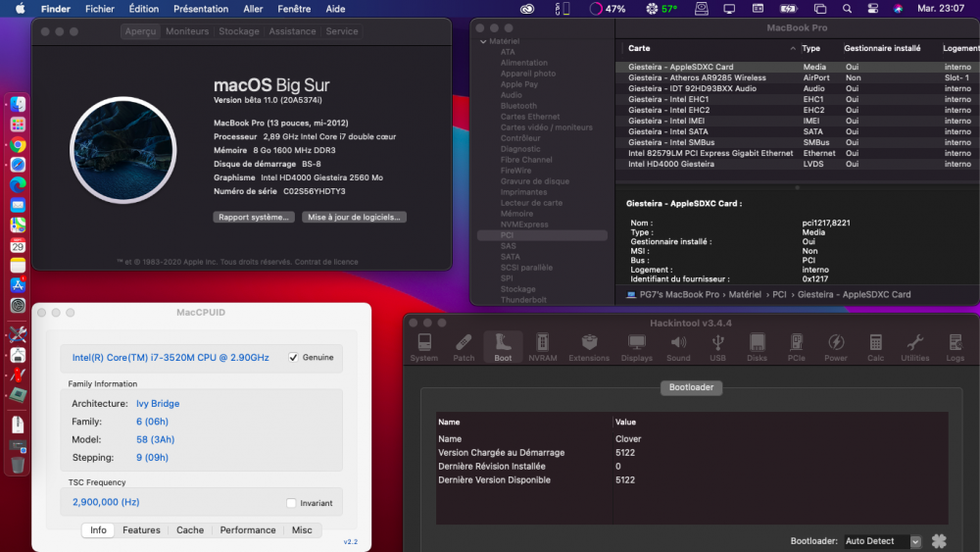Click the Mise à jour de logiciels… button
The image size is (980, 552).
[x=354, y=217]
